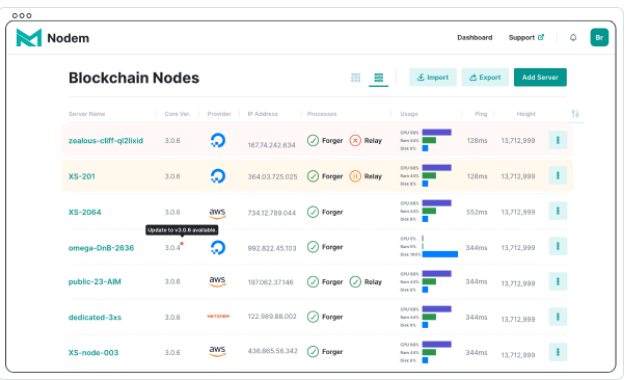This screenshot has width=626, height=380.
Task: Open server omega-DnB-2636
Action: [x=101, y=248]
